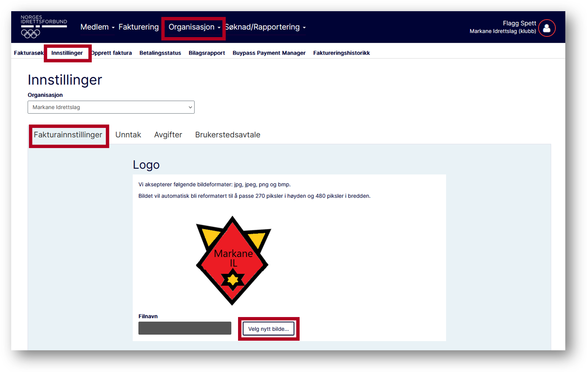Open the user profile avatar icon
588x373 pixels.
[547, 28]
